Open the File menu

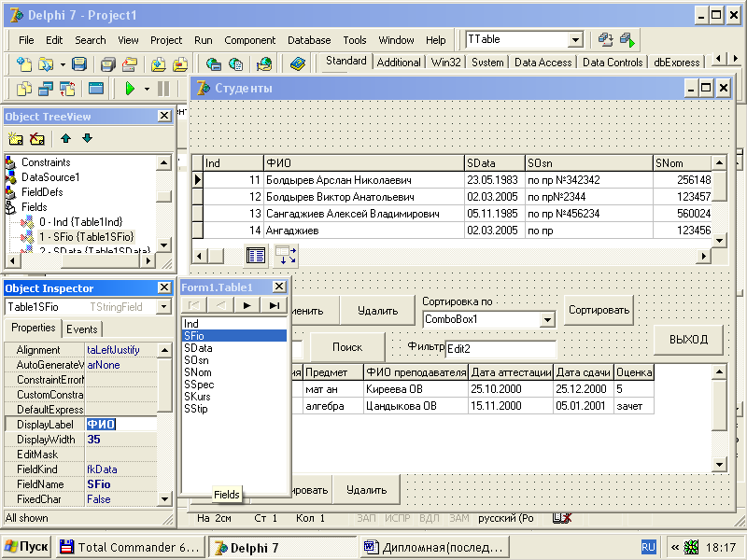pos(26,40)
